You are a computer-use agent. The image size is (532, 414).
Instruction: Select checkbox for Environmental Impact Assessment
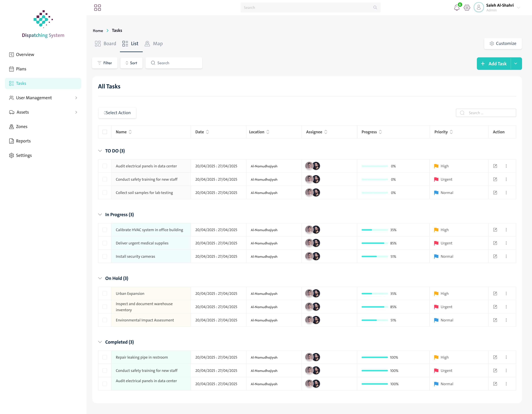pyautogui.click(x=105, y=320)
